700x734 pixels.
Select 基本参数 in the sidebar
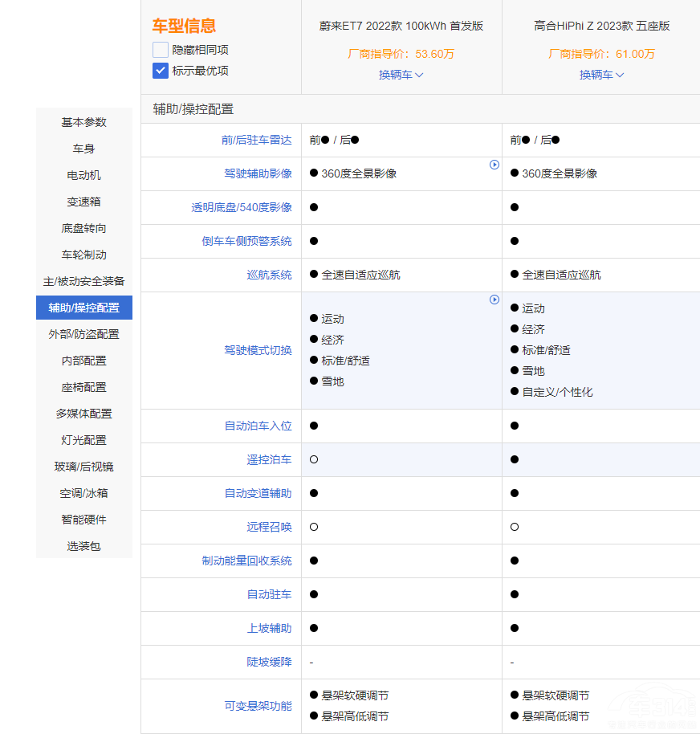pyautogui.click(x=84, y=122)
